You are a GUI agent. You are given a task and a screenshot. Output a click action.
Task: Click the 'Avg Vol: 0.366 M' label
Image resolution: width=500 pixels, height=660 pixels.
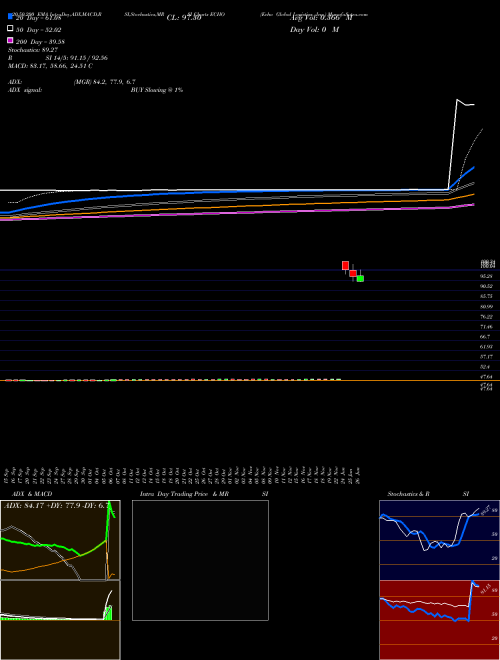pos(321,18)
